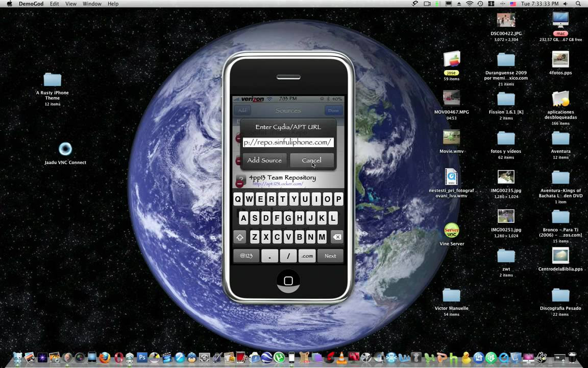Select the CentrodelaBiblia.pps file
This screenshot has height=368, width=588.
(560, 256)
